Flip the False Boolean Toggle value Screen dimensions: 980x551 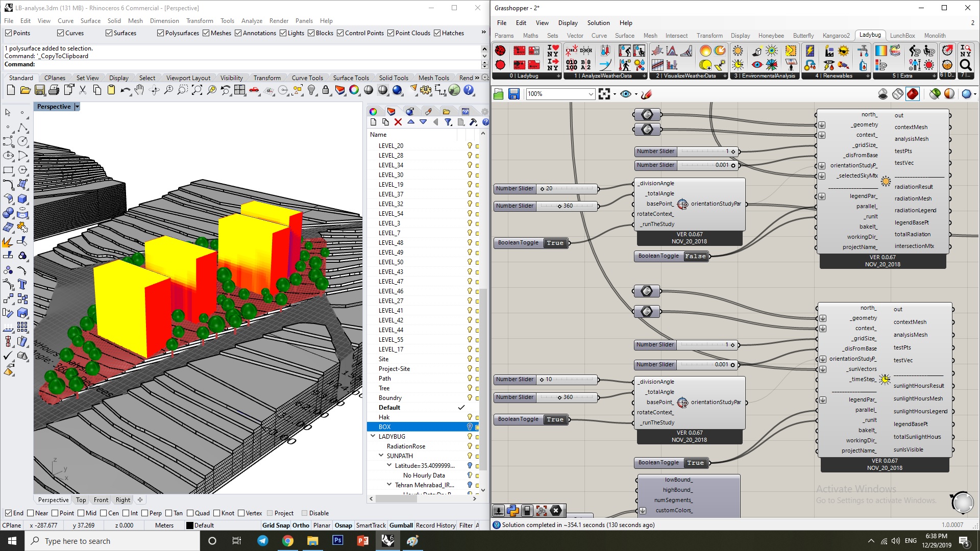coord(695,256)
